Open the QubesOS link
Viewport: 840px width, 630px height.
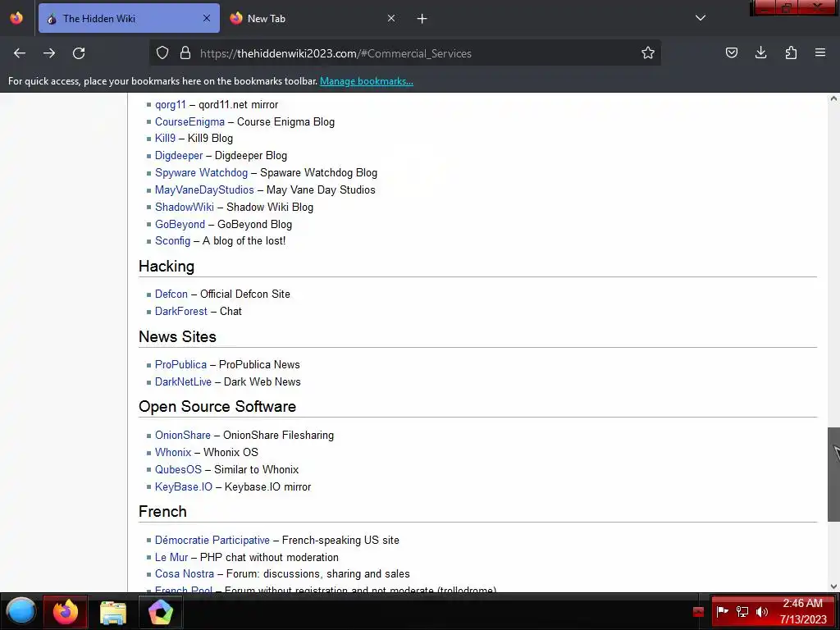point(178,469)
